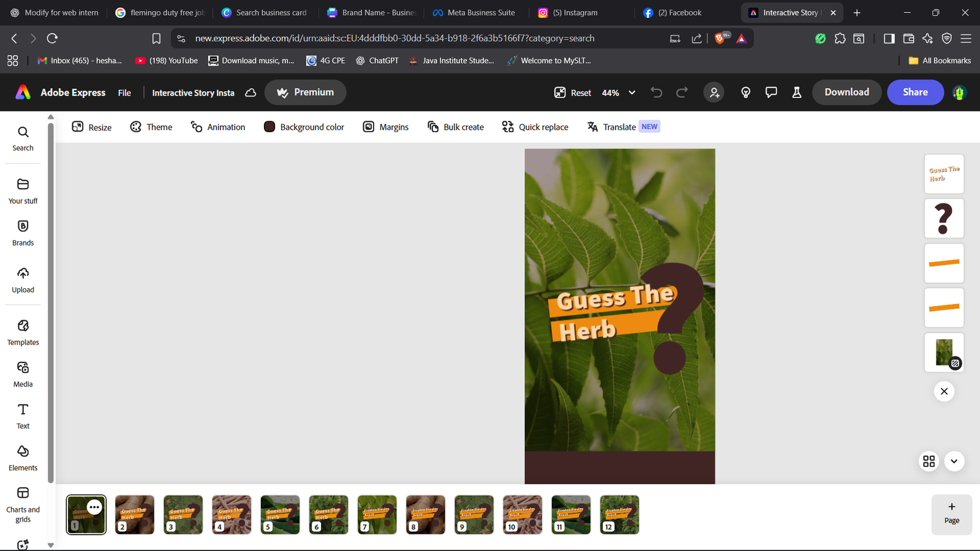Open the File menu
Screen dimensions: 980x551
124,92
